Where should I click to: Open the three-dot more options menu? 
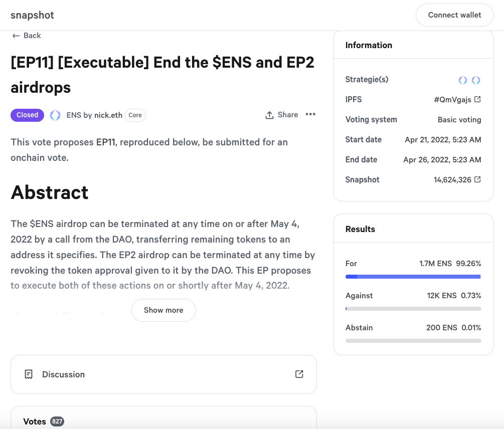pyautogui.click(x=310, y=114)
